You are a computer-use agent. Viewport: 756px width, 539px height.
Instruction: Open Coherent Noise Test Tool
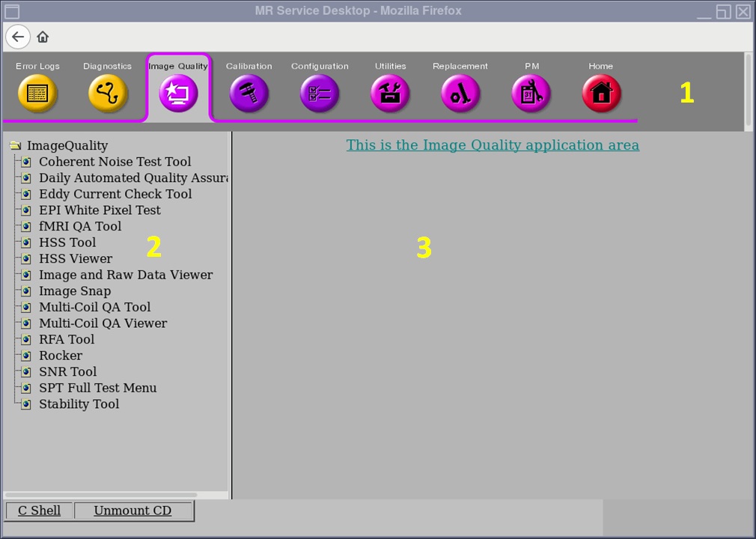pyautogui.click(x=115, y=162)
